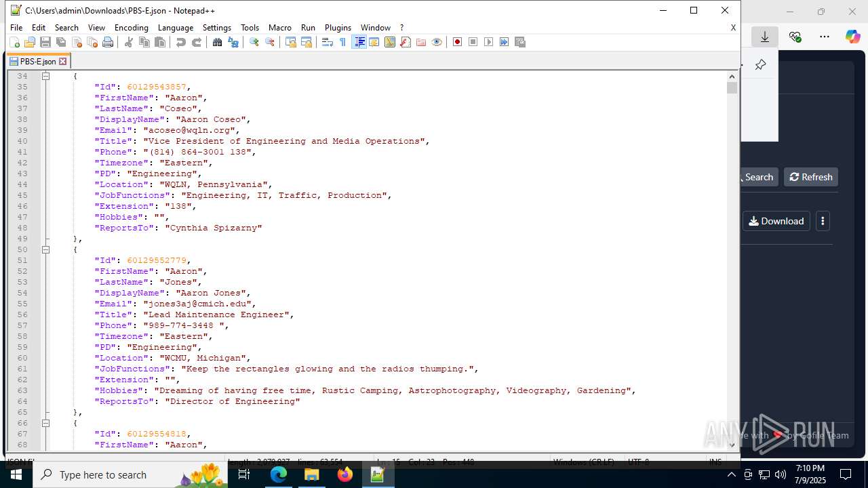
Task: Click the editor scrollbar up arrow
Action: [732, 76]
